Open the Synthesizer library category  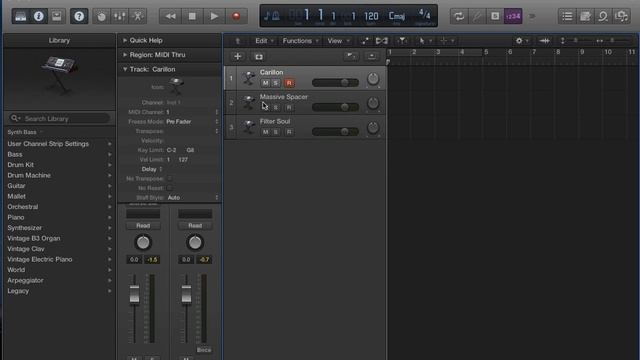[59, 228]
